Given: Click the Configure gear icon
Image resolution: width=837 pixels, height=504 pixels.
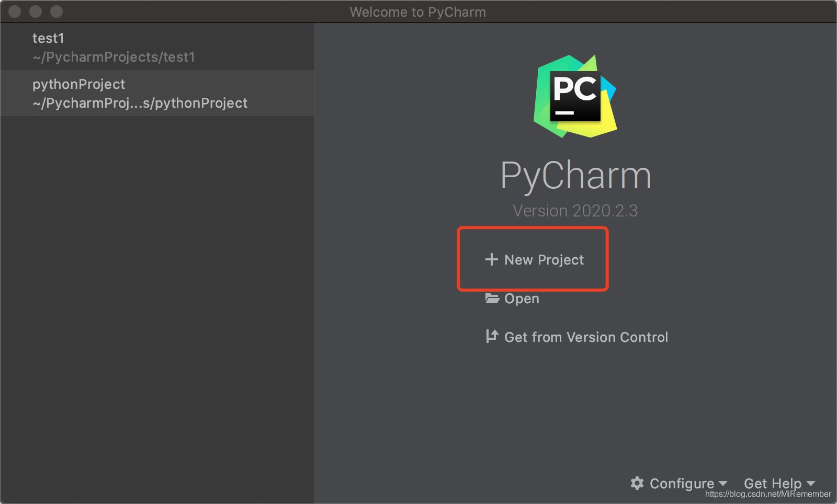Looking at the screenshot, I should click(x=637, y=483).
